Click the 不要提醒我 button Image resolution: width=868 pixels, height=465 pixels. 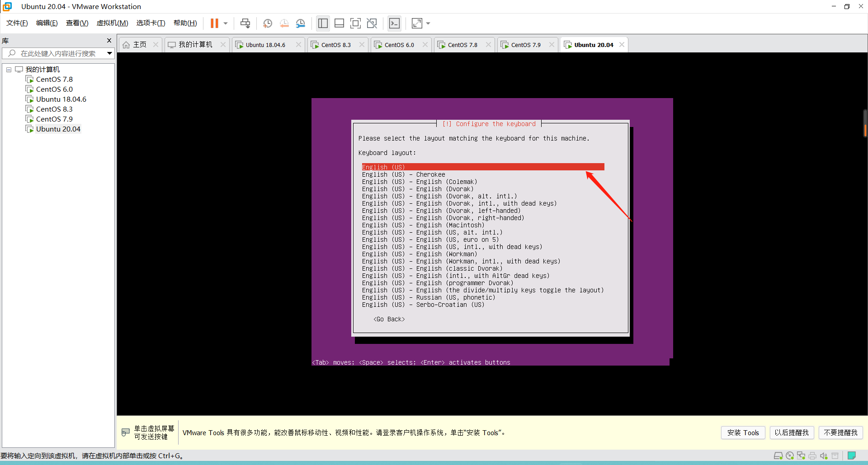pos(840,432)
